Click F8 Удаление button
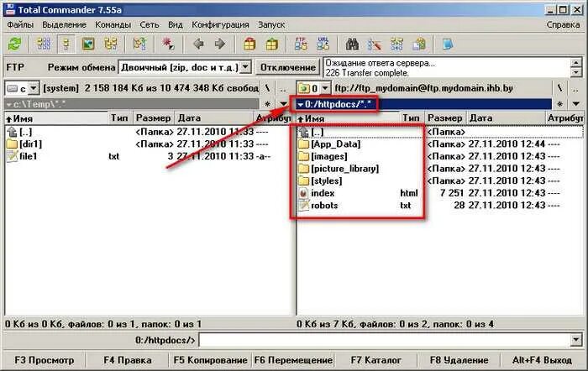 pyautogui.click(x=459, y=360)
